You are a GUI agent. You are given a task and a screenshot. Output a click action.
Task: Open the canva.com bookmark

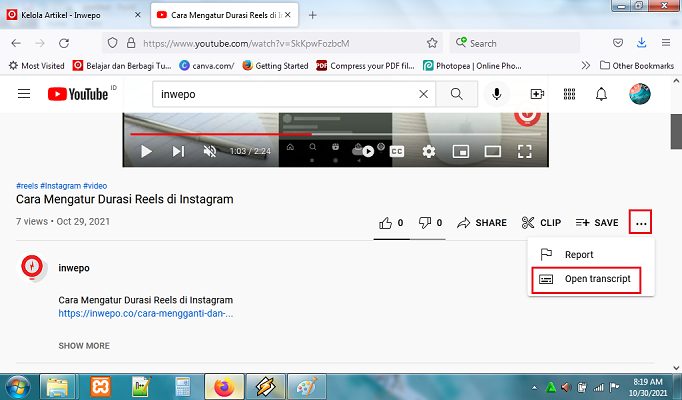point(207,66)
